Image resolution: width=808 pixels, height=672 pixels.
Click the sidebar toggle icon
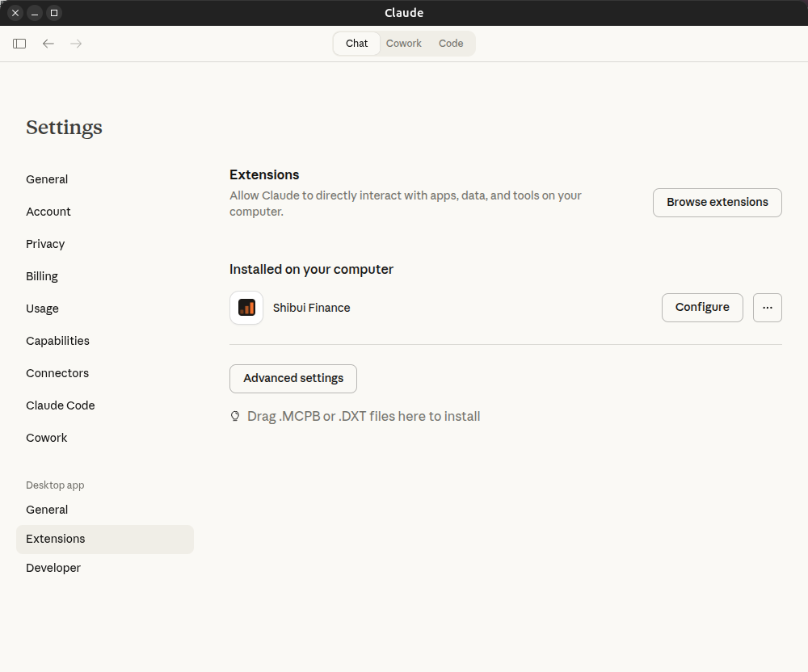coord(19,43)
